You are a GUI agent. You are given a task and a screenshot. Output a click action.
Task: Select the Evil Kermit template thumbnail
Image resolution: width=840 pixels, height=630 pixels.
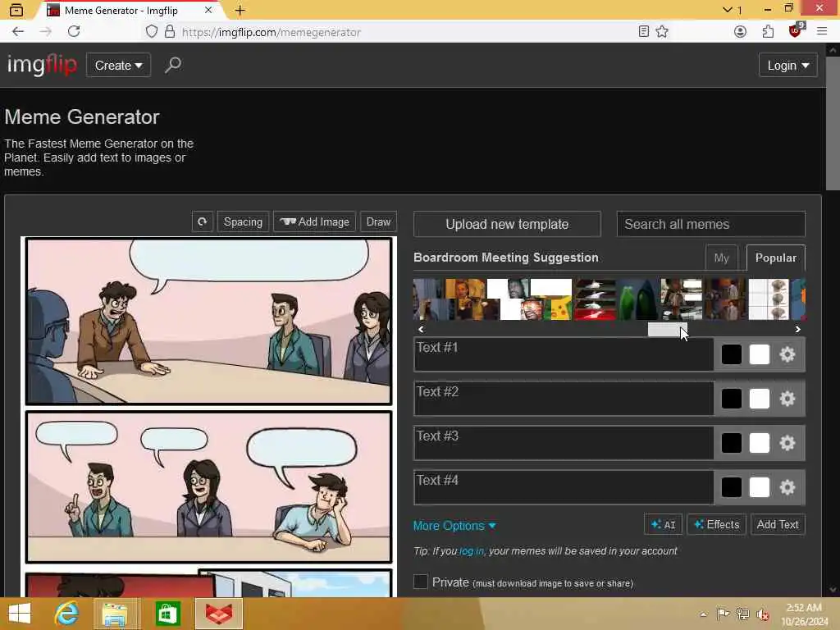637,299
